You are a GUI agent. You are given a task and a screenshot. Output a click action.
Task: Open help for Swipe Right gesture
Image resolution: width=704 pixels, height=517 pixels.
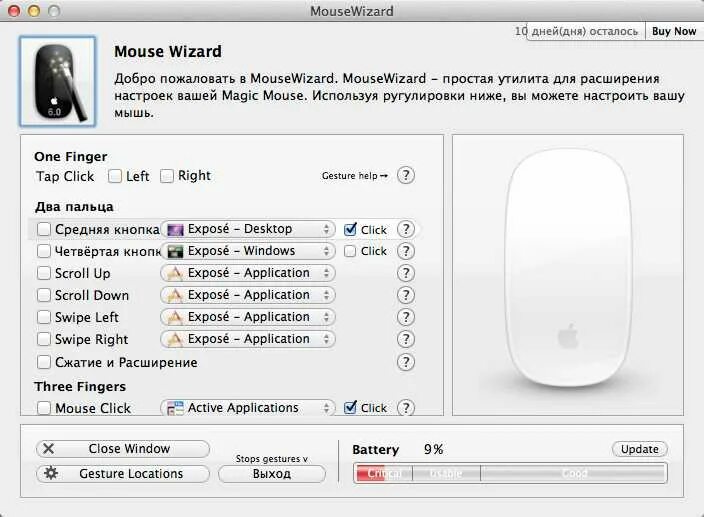click(x=406, y=339)
